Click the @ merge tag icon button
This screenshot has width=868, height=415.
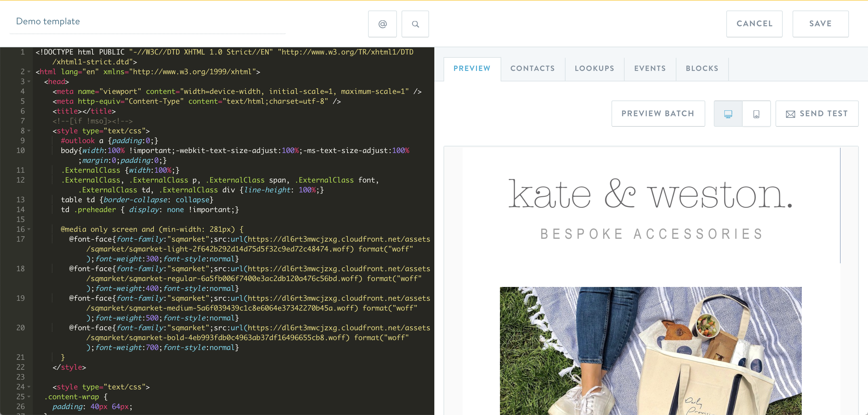pos(382,24)
